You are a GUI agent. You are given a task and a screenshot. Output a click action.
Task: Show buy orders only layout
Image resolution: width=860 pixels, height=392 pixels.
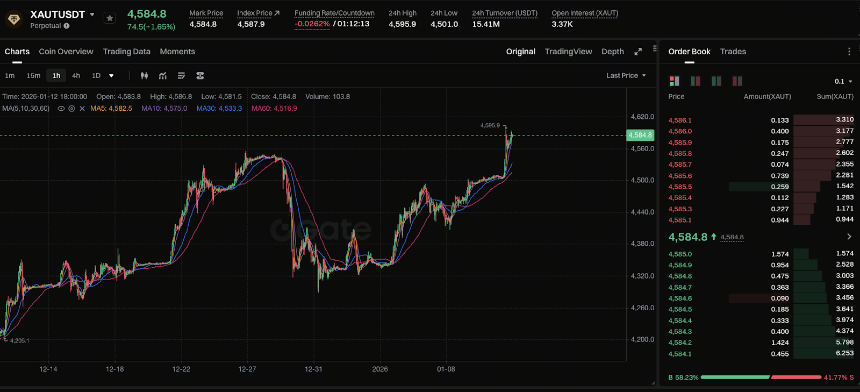pyautogui.click(x=716, y=81)
